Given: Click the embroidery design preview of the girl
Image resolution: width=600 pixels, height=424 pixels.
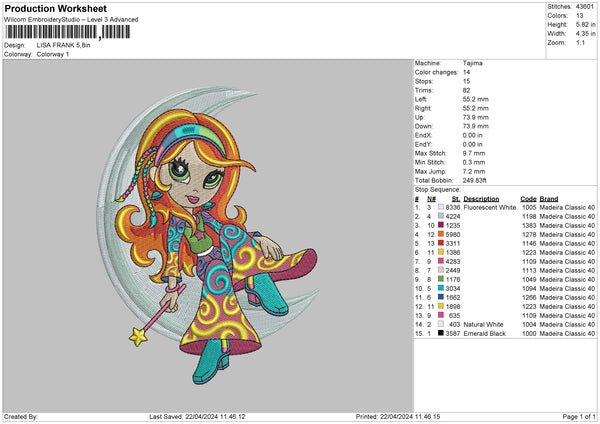Looking at the screenshot, I should pyautogui.click(x=209, y=235).
